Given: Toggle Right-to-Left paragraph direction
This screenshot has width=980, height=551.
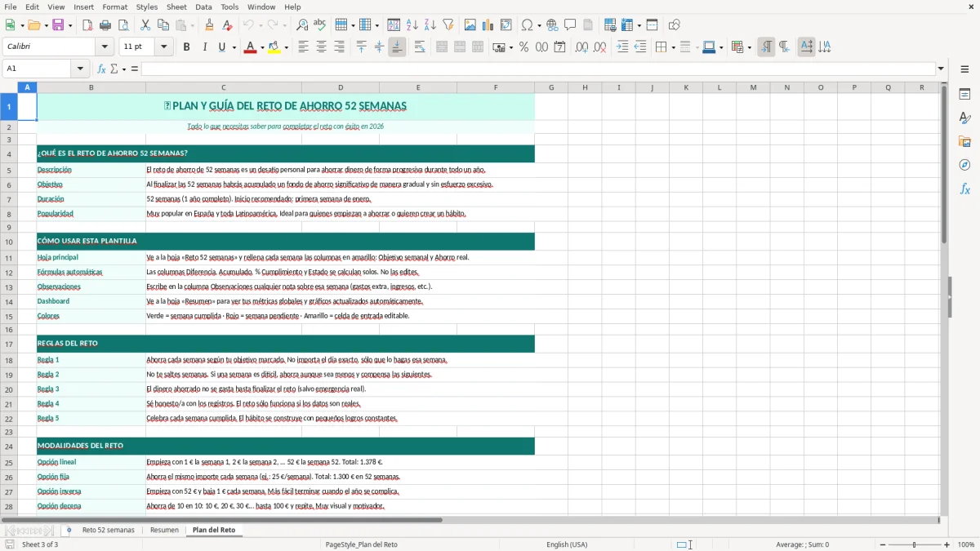Looking at the screenshot, I should 784,47.
